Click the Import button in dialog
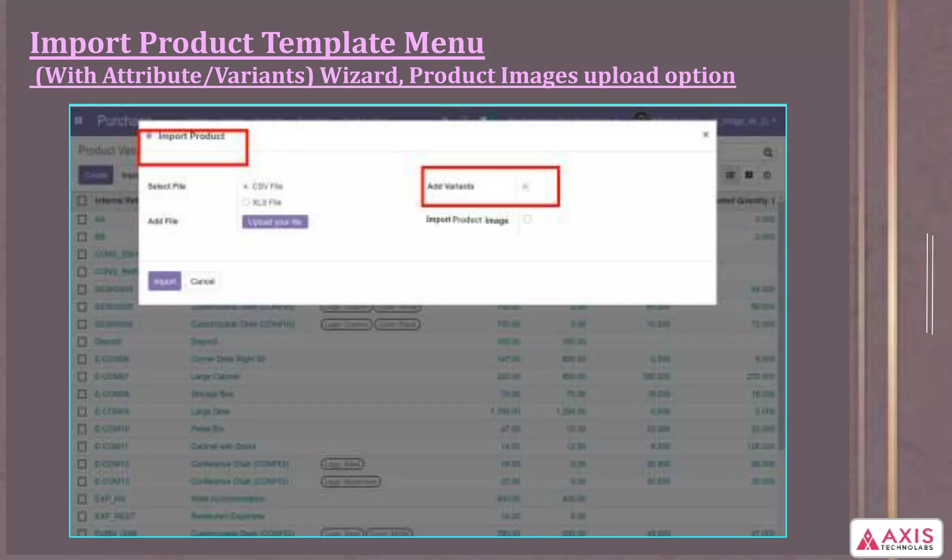952x560 pixels. (165, 281)
